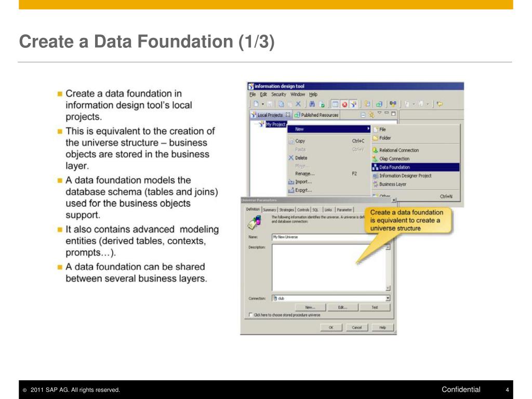Screen dimensions: 532x399
Task: Open the Help menu
Action: (313, 95)
